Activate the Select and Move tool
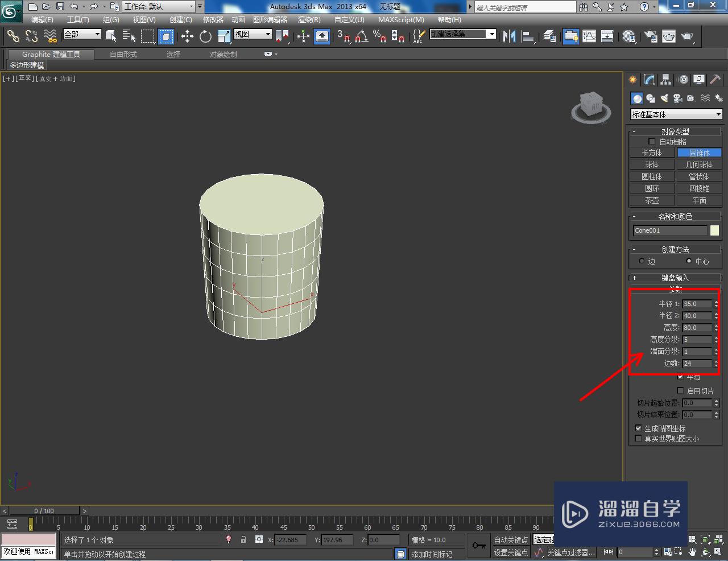This screenshot has width=728, height=561. click(187, 36)
